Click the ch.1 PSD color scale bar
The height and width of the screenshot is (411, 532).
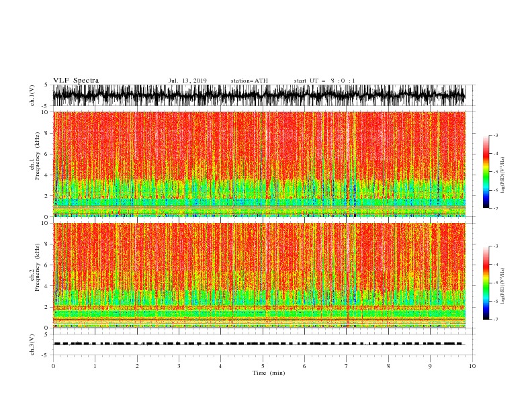pyautogui.click(x=486, y=172)
